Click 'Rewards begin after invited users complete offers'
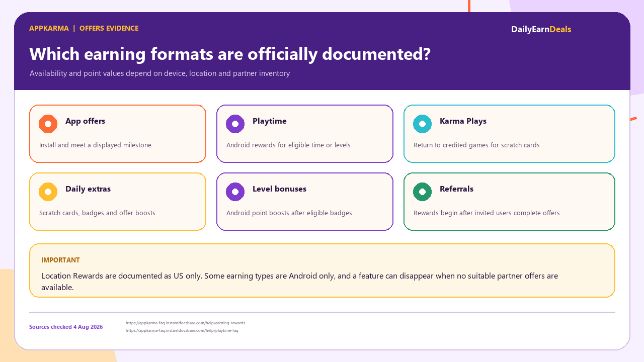Image resolution: width=644 pixels, height=362 pixels. pyautogui.click(x=487, y=213)
